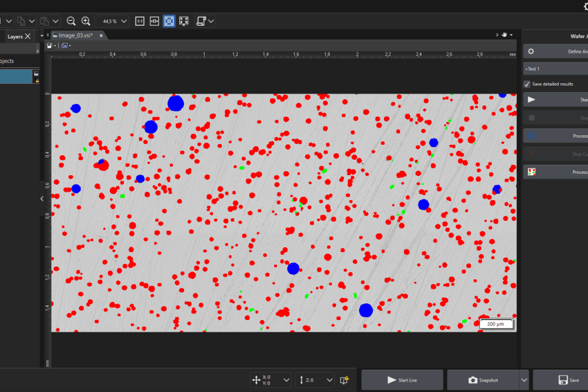Click the Start Live button
588x392 pixels.
403,380
